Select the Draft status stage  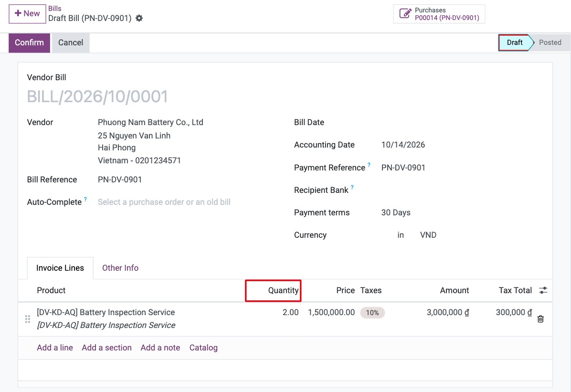514,42
